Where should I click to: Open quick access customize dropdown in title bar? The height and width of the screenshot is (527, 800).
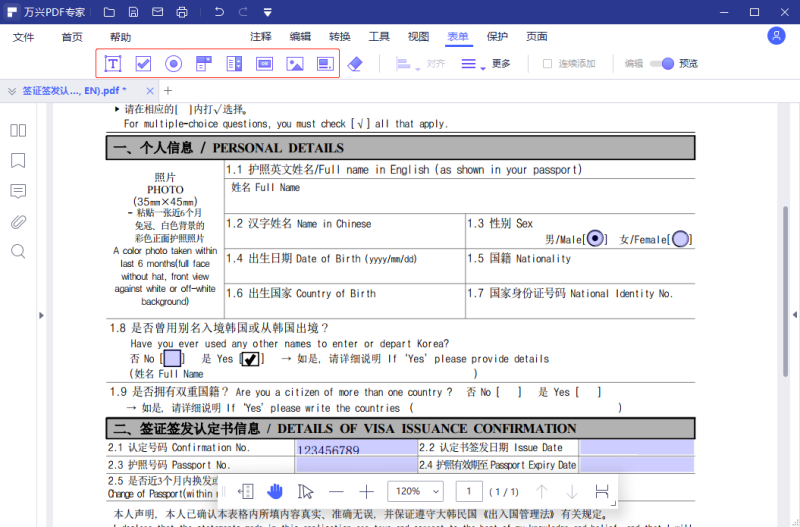[267, 12]
